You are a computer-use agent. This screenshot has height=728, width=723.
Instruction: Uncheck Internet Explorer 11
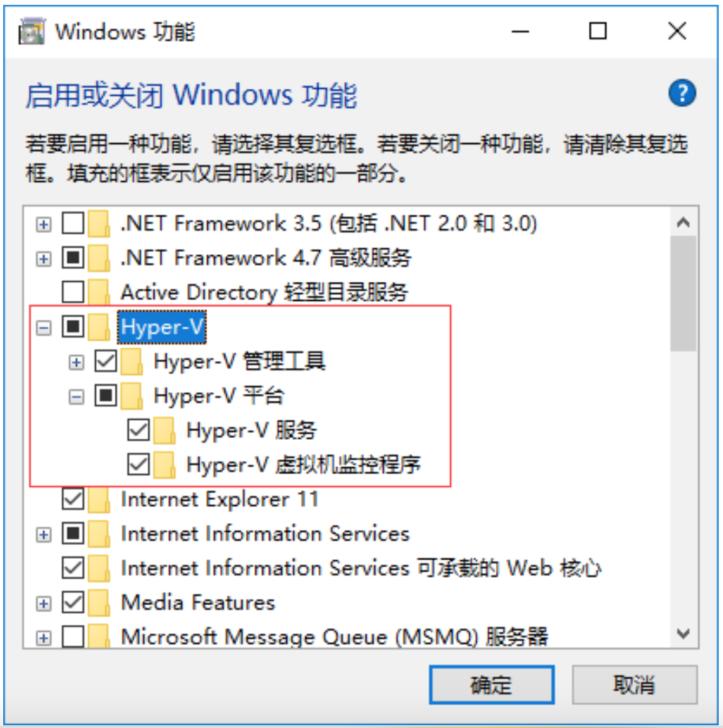click(x=73, y=499)
